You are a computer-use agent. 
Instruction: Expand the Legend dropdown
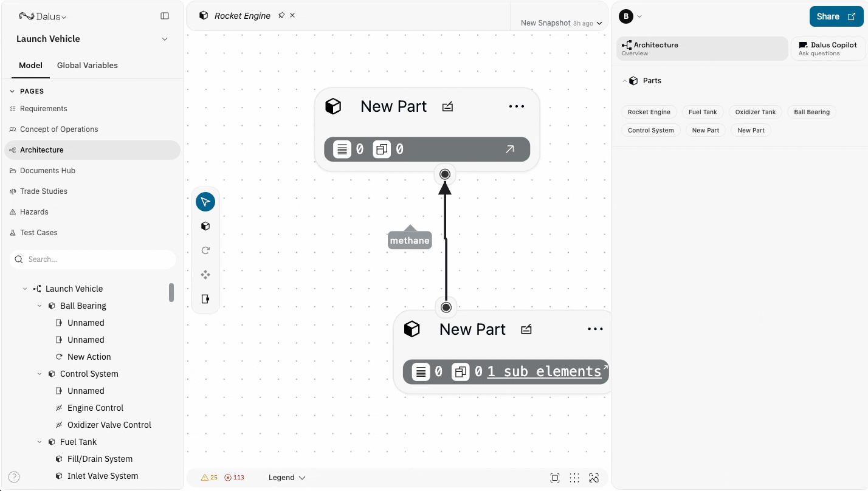tap(287, 478)
